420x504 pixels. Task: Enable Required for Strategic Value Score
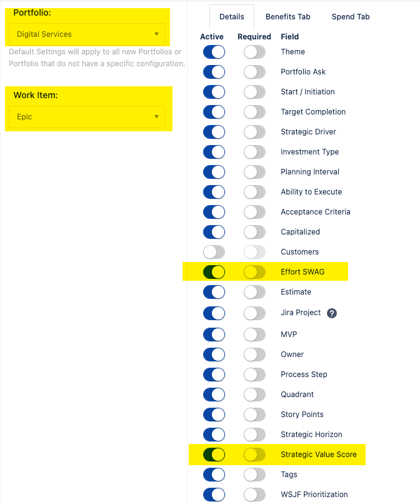254,455
